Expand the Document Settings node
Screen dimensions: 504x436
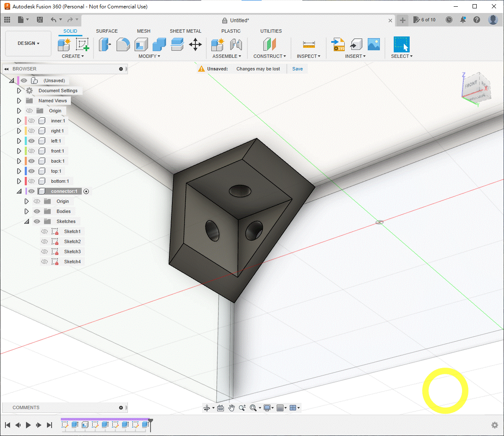pos(19,91)
